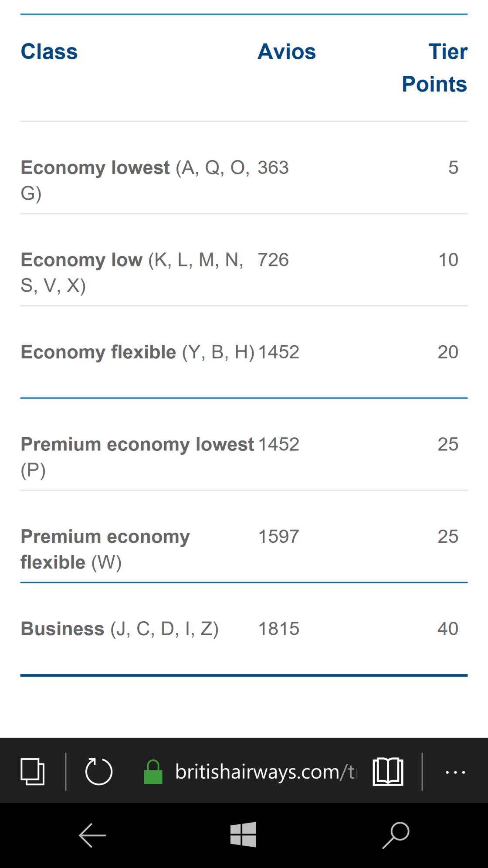Click Premium economy flexible row label
The width and height of the screenshot is (488, 868).
[x=105, y=537]
